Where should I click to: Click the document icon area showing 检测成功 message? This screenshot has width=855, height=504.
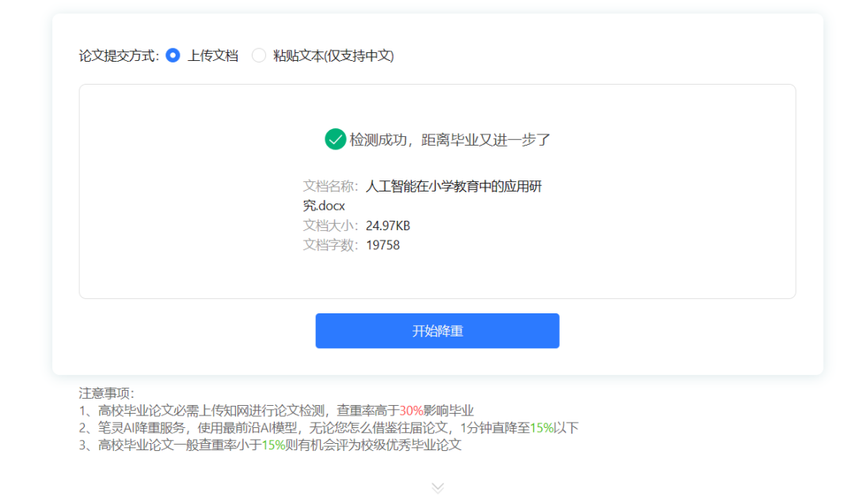click(x=437, y=192)
